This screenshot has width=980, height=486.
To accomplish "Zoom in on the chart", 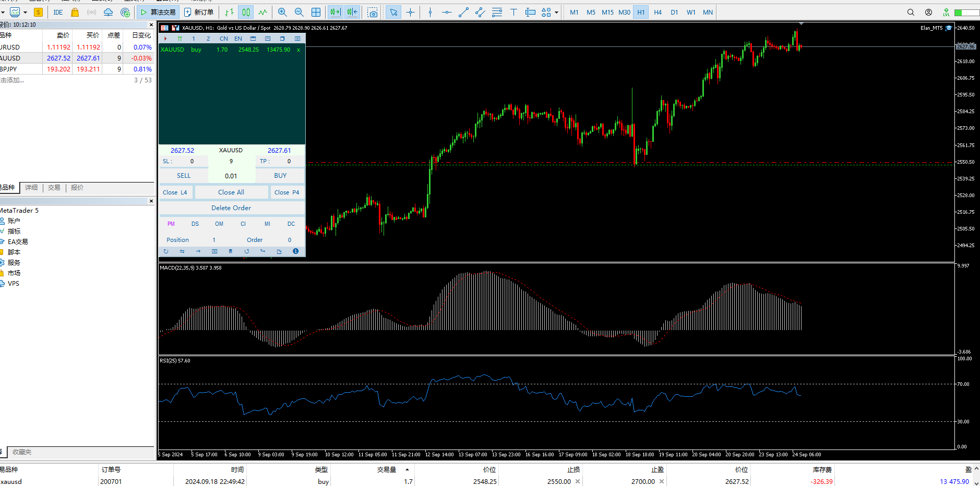I will click(x=282, y=12).
